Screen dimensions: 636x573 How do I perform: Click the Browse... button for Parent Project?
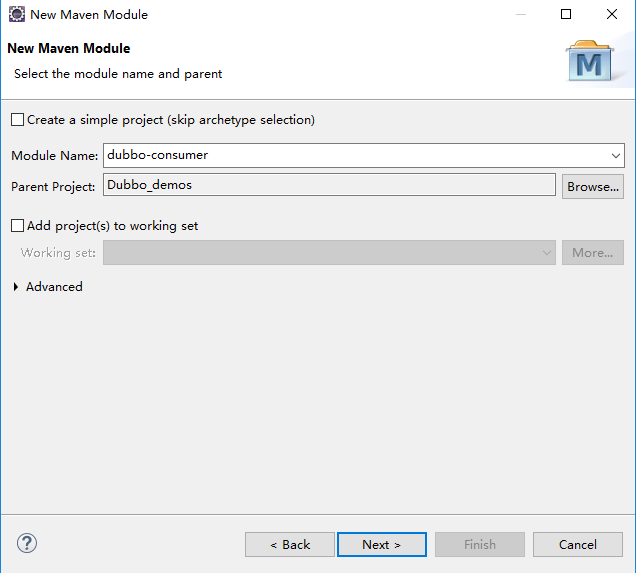(593, 187)
